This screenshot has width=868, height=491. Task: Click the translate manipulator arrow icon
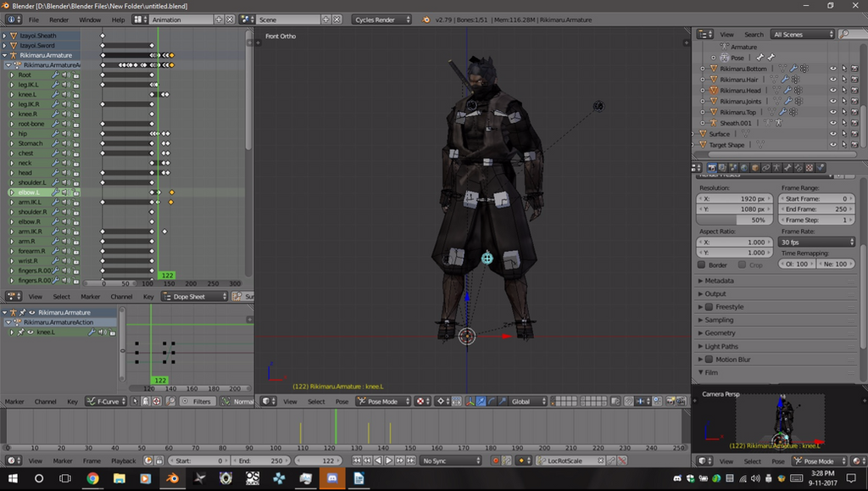point(481,401)
